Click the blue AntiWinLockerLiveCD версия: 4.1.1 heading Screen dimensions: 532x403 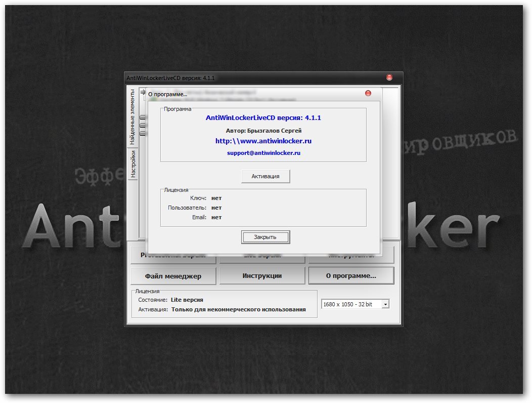[263, 117]
